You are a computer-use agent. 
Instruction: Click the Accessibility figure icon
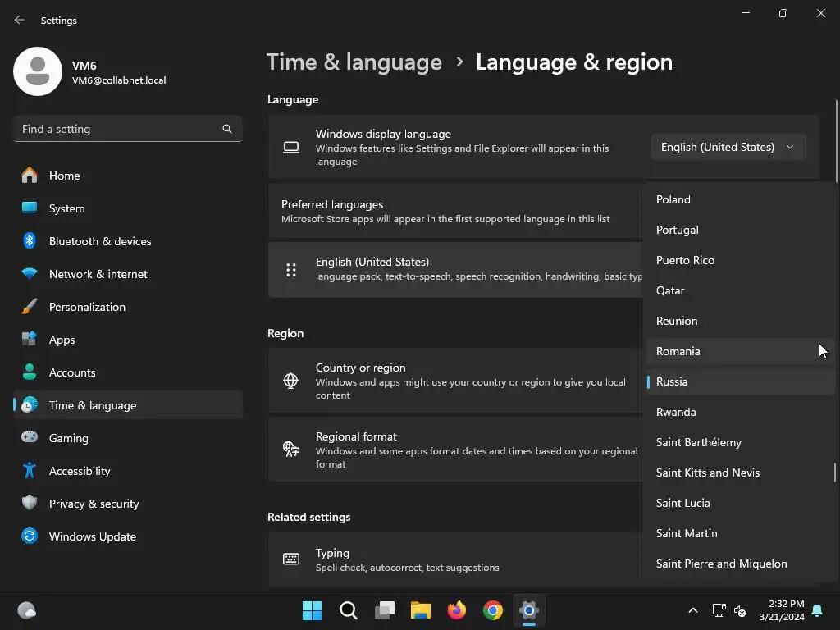tap(30, 470)
